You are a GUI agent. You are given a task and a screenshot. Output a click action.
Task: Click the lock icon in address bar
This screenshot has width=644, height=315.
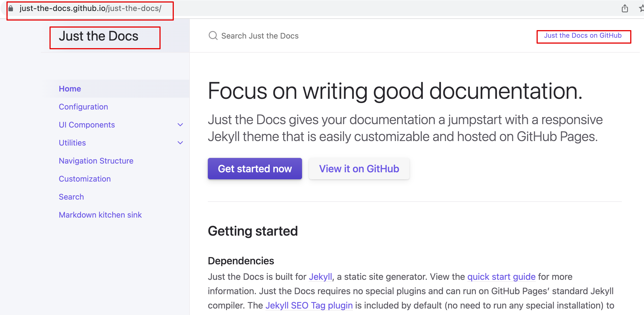coord(11,8)
